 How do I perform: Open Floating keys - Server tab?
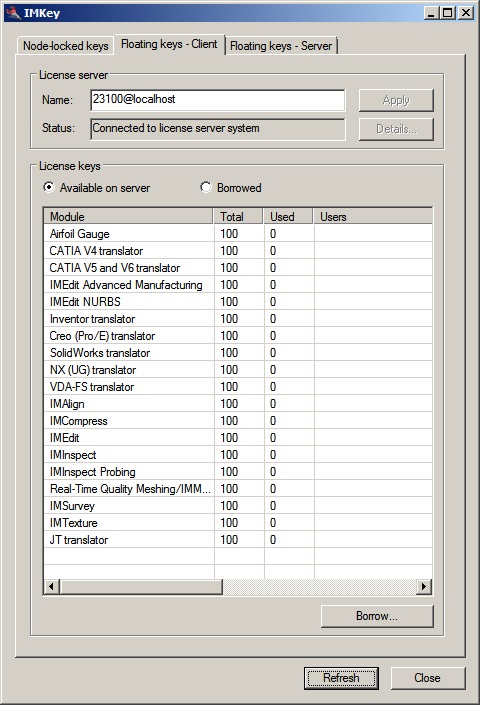click(x=281, y=46)
